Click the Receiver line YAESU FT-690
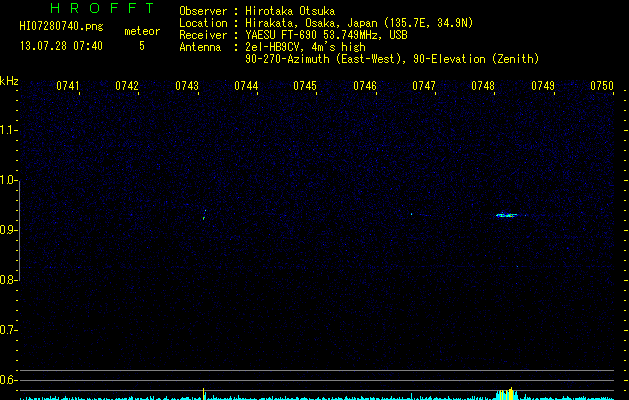This screenshot has width=629, height=400. coord(326,35)
